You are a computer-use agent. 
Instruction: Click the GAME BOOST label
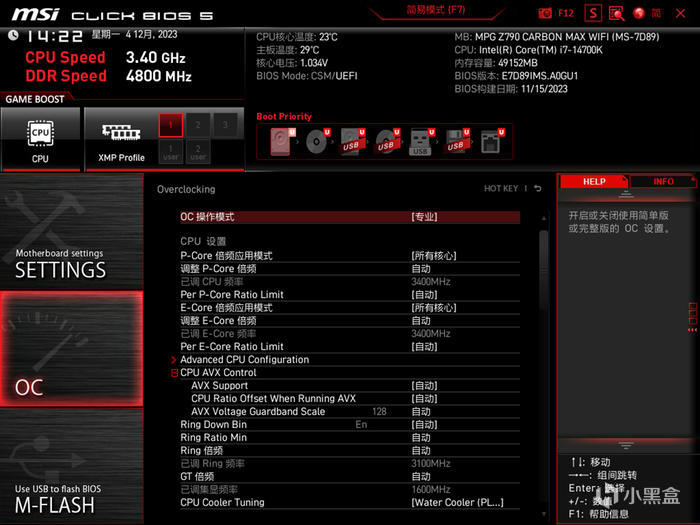click(x=35, y=99)
